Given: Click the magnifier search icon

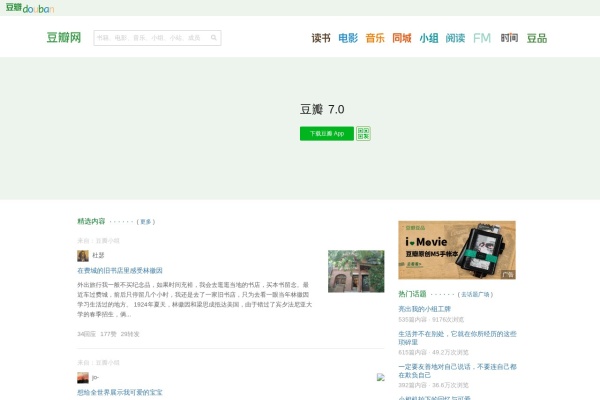Looking at the screenshot, I should pos(214,38).
